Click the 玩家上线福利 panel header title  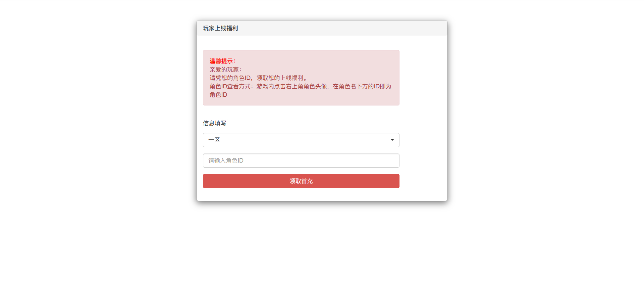[220, 28]
